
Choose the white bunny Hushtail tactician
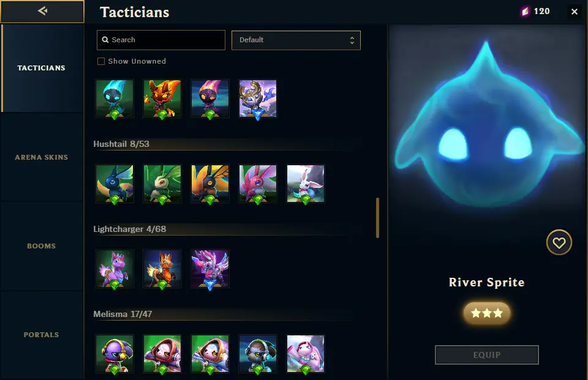(x=305, y=184)
